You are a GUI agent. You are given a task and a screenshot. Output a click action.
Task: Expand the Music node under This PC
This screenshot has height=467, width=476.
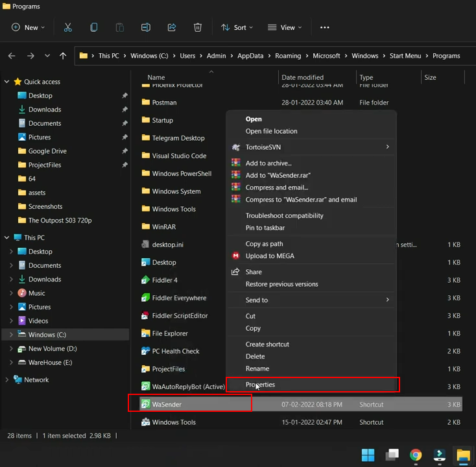(x=11, y=293)
